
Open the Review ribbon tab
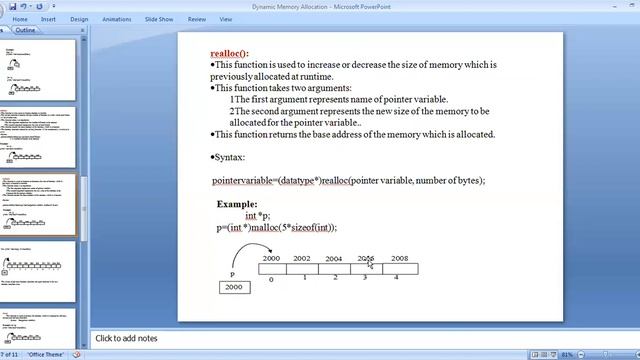[x=197, y=19]
